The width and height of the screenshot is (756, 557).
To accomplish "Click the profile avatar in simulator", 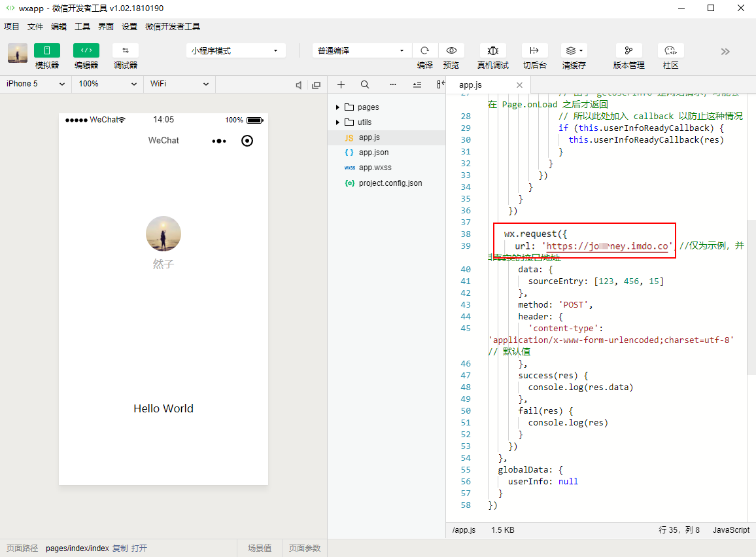I will (163, 234).
